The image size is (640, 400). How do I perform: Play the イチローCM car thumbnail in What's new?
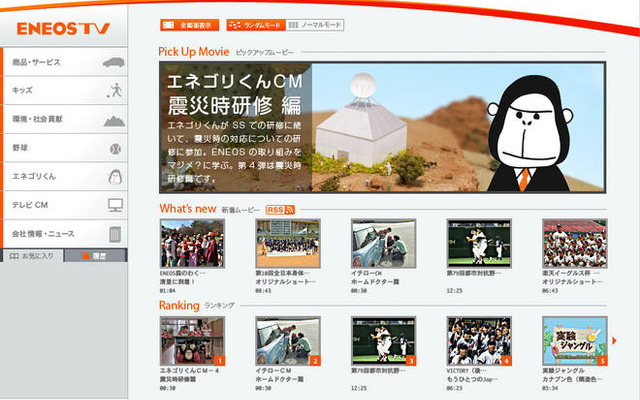pos(383,243)
